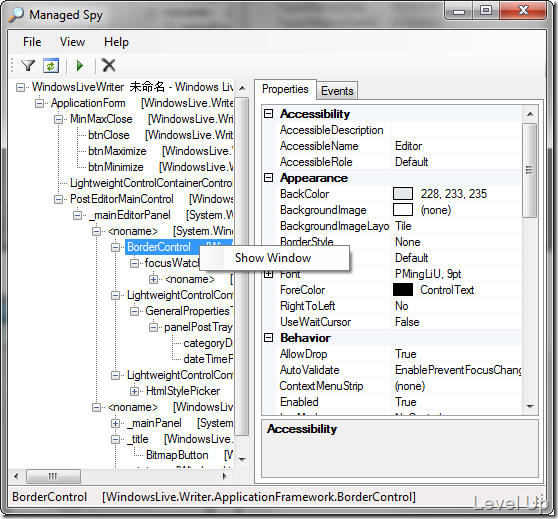Screen dimensions: 558x519
Task: Collapse the GeneralProperties node
Action: tap(134, 311)
